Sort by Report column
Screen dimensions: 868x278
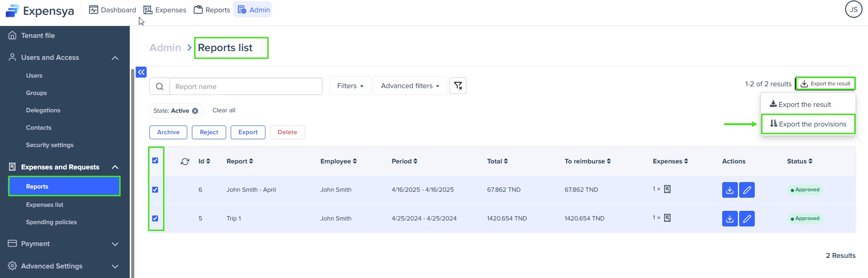[240, 161]
